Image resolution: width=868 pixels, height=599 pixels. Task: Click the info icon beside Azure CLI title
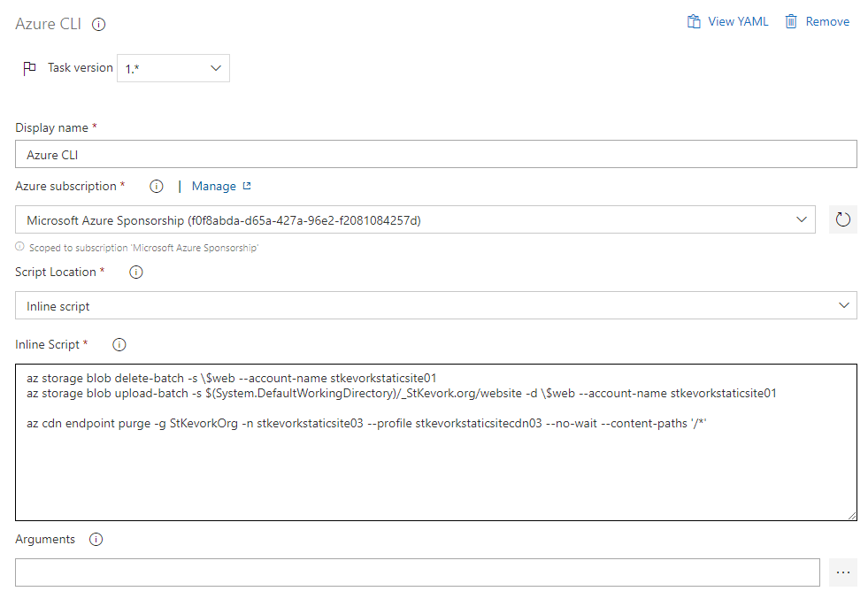(98, 25)
